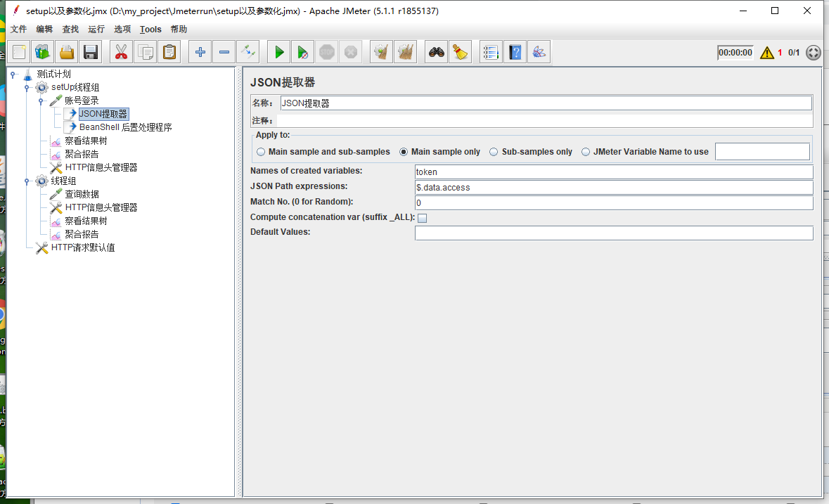
Task: Open the 运行 menu
Action: 96,29
